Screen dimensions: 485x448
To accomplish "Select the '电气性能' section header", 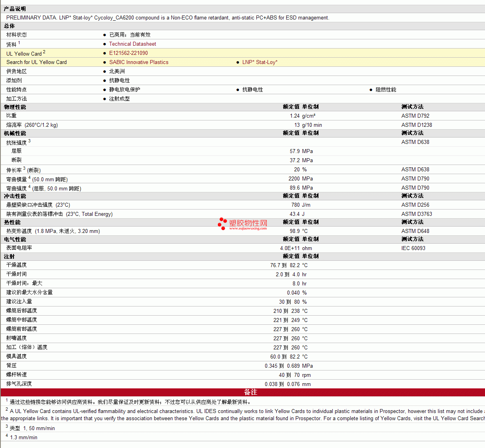I will point(15,239).
